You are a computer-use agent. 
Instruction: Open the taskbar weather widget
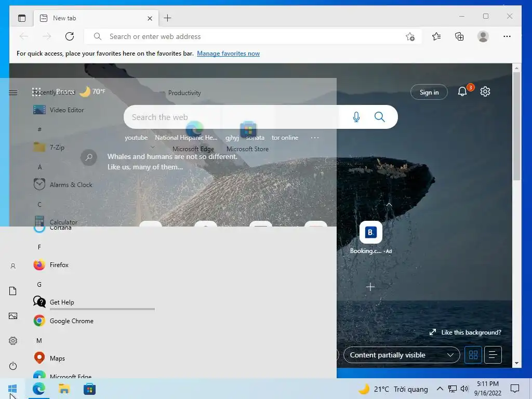393,389
